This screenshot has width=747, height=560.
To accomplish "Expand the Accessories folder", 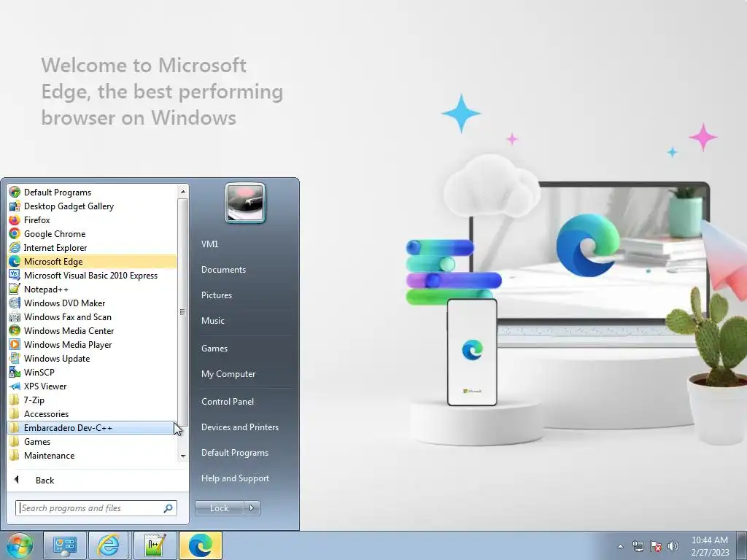I will (92, 414).
